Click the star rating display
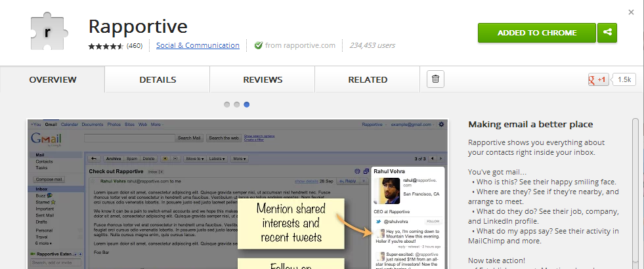Screen dimensions: 644x269 106,46
